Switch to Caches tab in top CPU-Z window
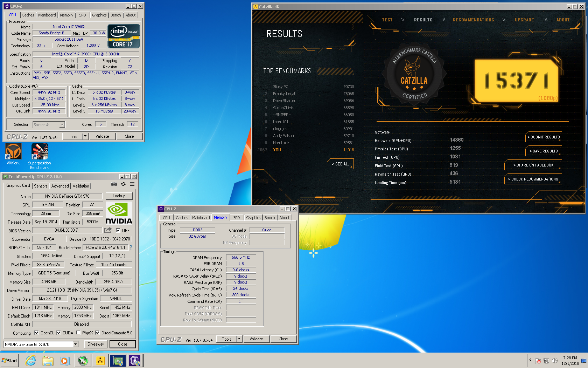The width and height of the screenshot is (588, 368). point(28,15)
